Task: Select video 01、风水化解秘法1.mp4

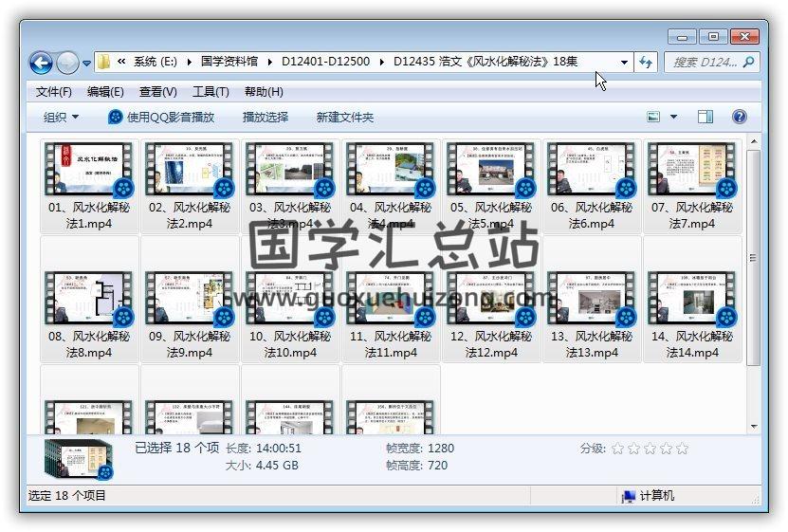Action: click(x=89, y=187)
